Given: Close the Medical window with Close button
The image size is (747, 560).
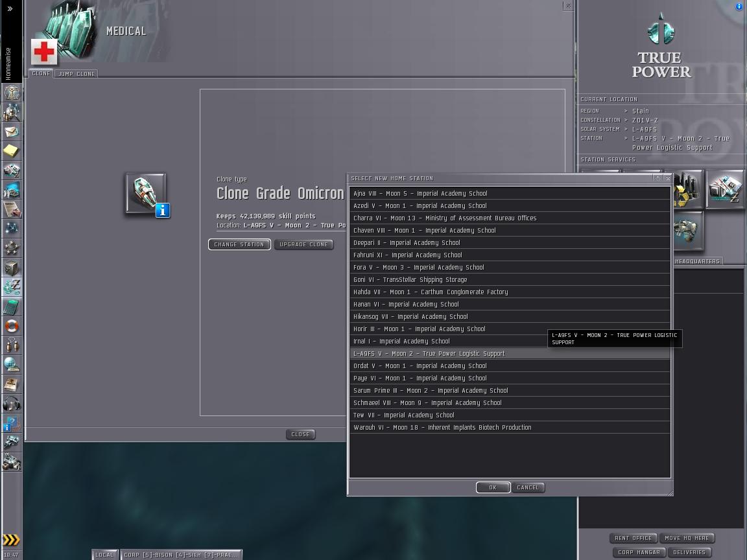Looking at the screenshot, I should 301,434.
